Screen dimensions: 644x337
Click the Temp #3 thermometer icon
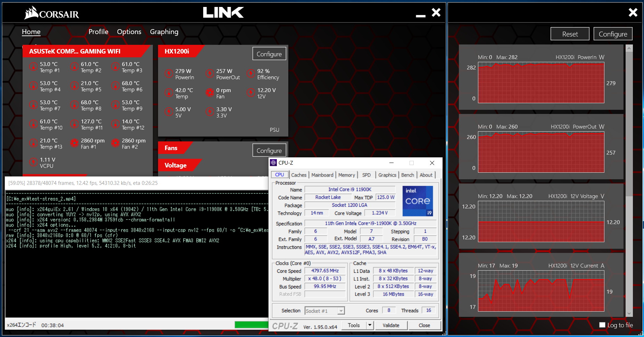tap(115, 66)
